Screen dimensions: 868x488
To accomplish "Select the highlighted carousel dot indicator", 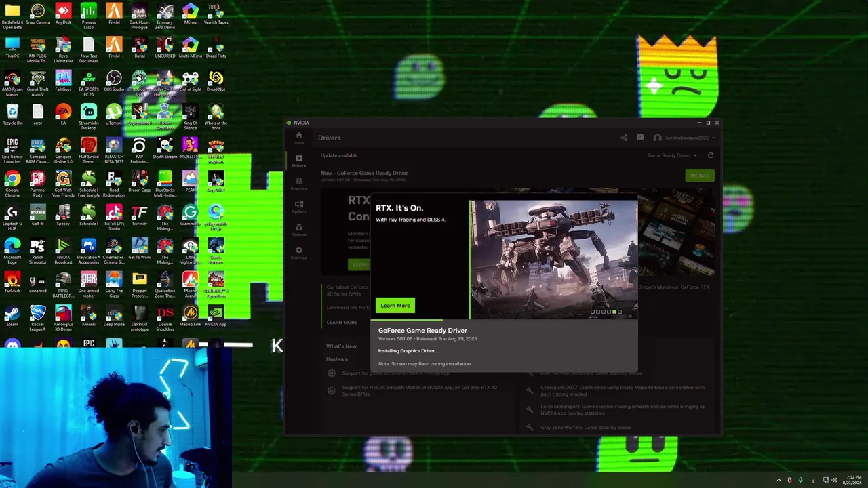I will pos(614,312).
